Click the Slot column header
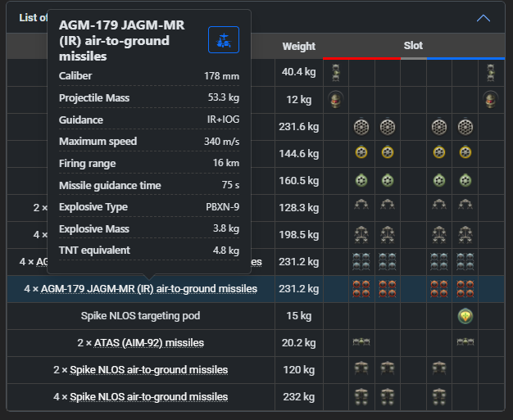The image size is (513, 420). tap(413, 45)
